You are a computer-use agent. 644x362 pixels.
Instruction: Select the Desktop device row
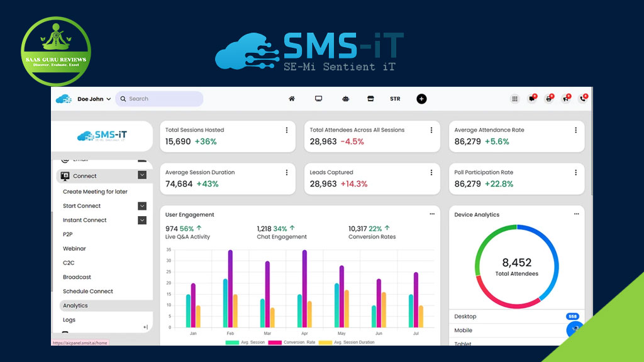517,317
